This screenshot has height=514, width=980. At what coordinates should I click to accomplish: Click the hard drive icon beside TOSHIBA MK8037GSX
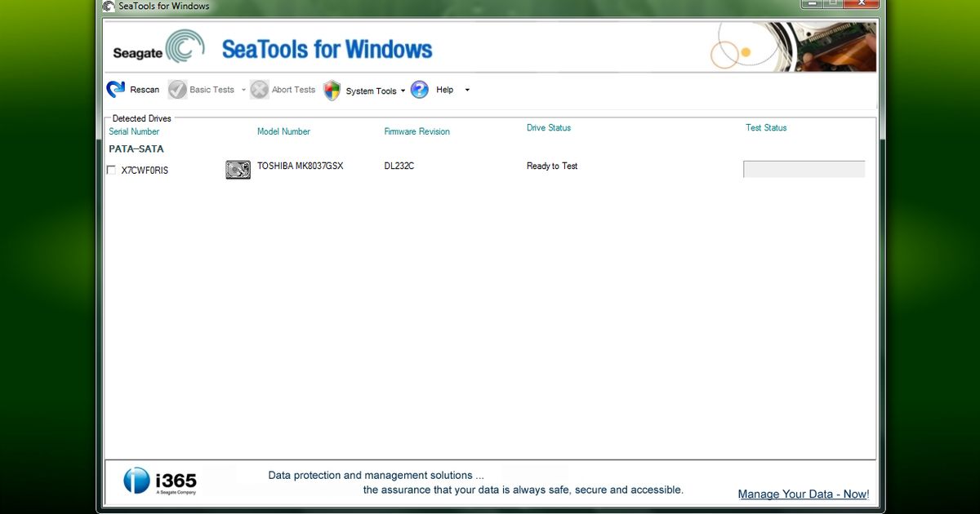tap(238, 169)
